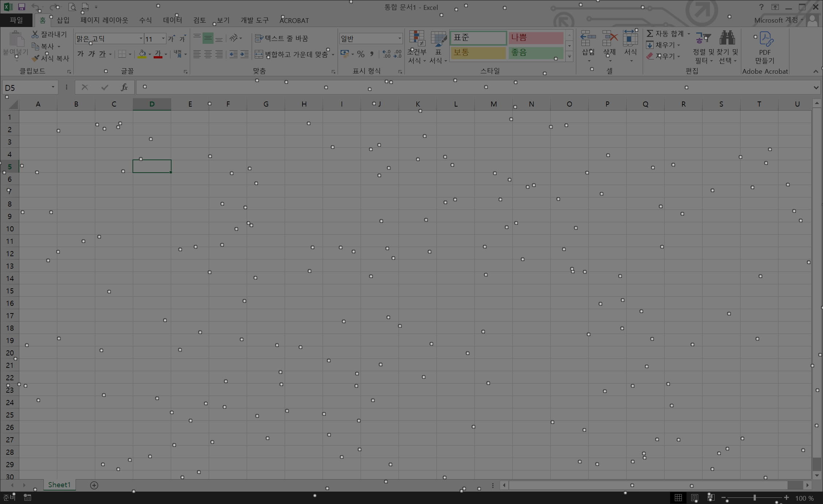The image size is (823, 504).
Task: Open the 삽입 (Insert) ribbon tab
Action: [x=63, y=20]
